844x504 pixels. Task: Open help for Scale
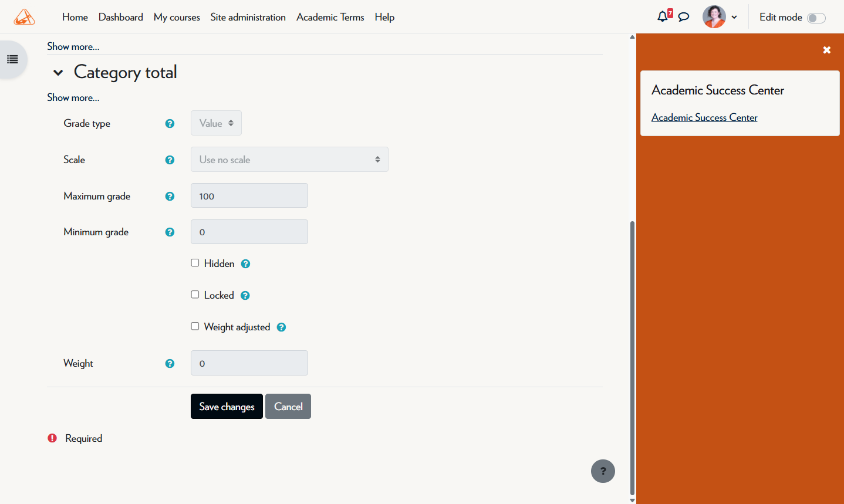point(170,160)
